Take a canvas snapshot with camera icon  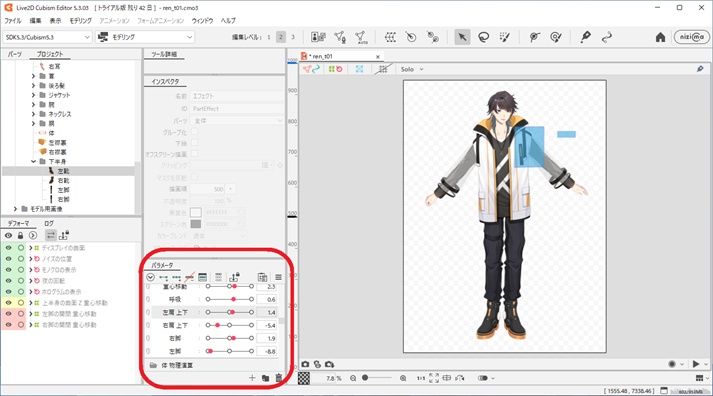[x=305, y=364]
